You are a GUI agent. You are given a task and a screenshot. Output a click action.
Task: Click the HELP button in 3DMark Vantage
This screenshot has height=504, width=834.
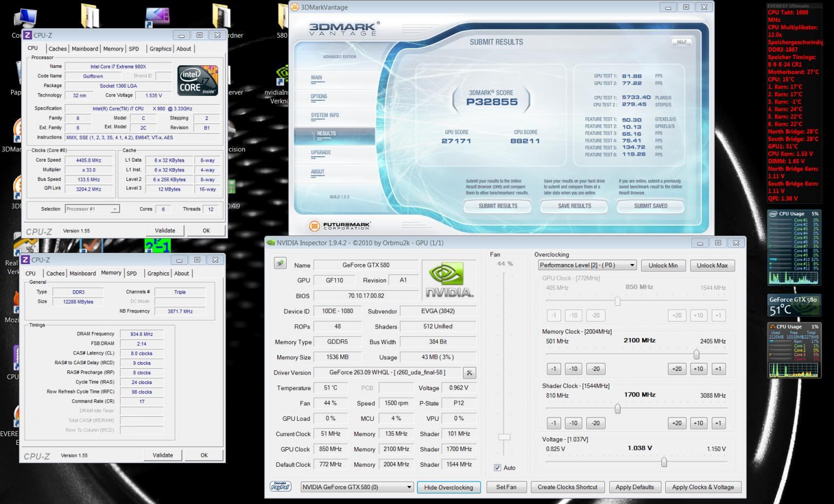[681, 42]
